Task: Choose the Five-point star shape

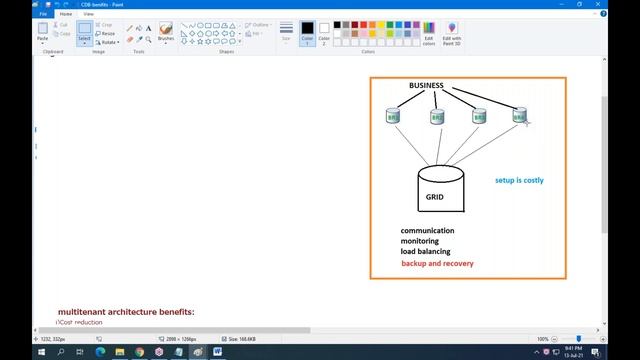Action: pos(200,41)
